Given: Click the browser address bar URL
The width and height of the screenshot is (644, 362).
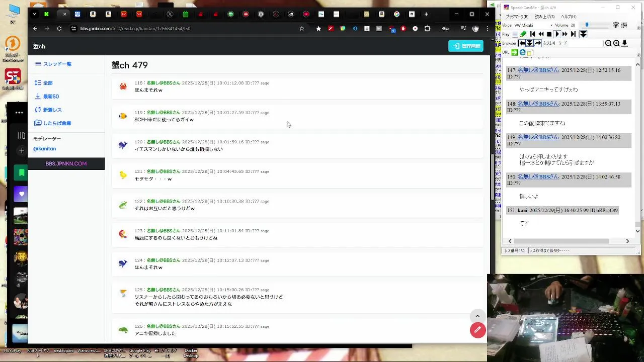Looking at the screenshot, I should click(x=135, y=29).
